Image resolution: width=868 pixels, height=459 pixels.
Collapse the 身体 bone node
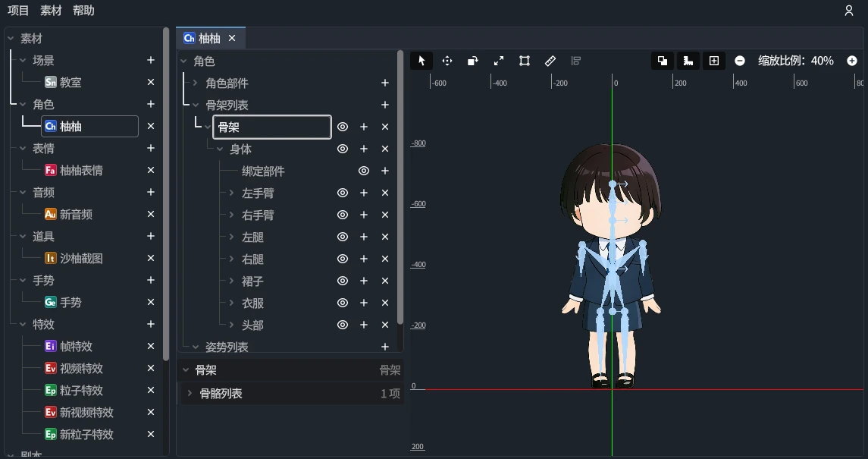coord(220,149)
